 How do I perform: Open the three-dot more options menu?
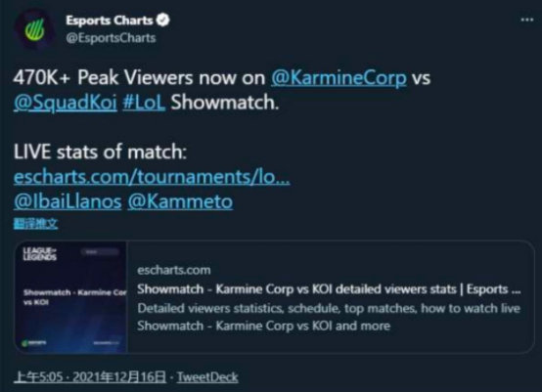click(526, 20)
